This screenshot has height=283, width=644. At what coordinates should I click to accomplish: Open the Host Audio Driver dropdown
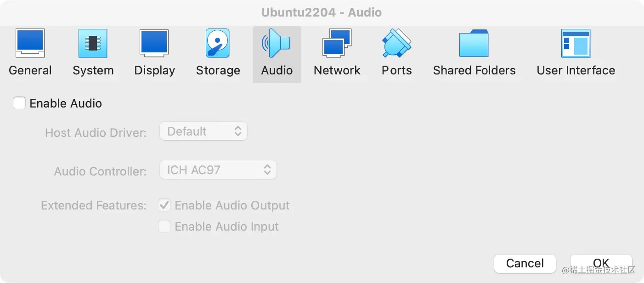tap(203, 131)
